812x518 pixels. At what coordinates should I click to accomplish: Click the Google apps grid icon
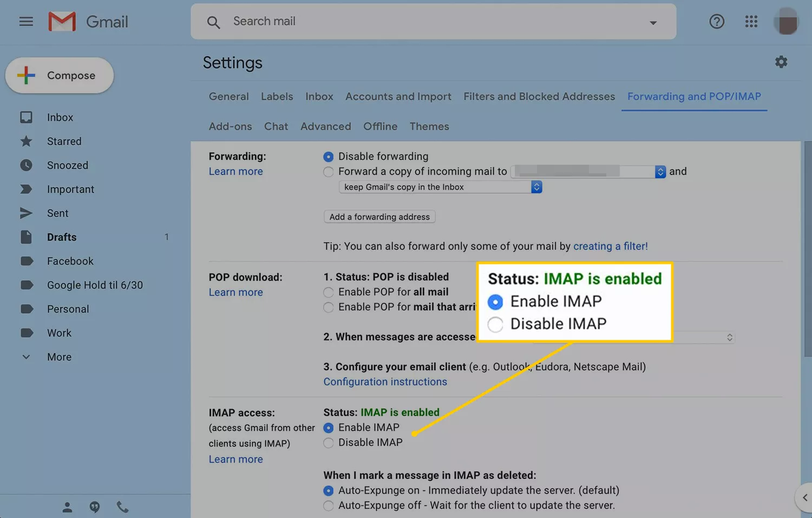[751, 22]
